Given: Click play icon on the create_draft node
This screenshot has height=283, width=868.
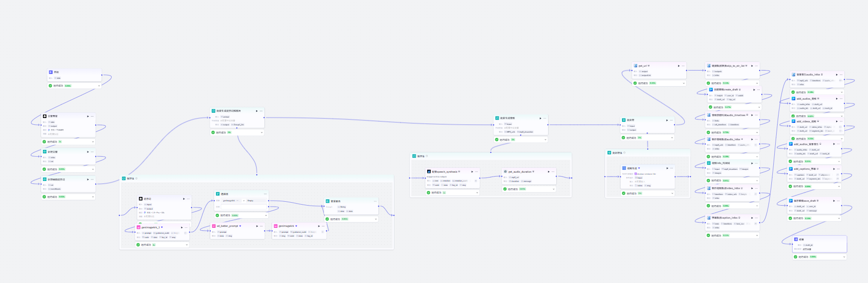Looking at the screenshot, I should (x=753, y=89).
